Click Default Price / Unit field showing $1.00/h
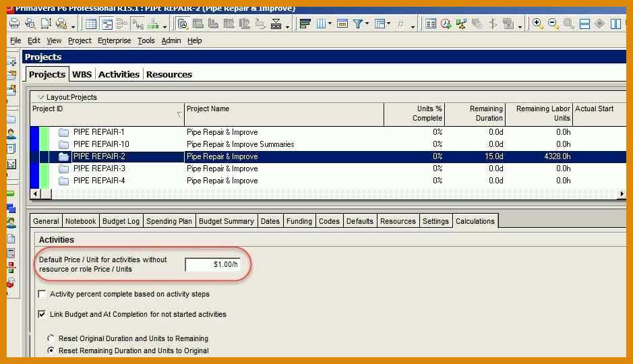The width and height of the screenshot is (633, 364). pyautogui.click(x=213, y=264)
